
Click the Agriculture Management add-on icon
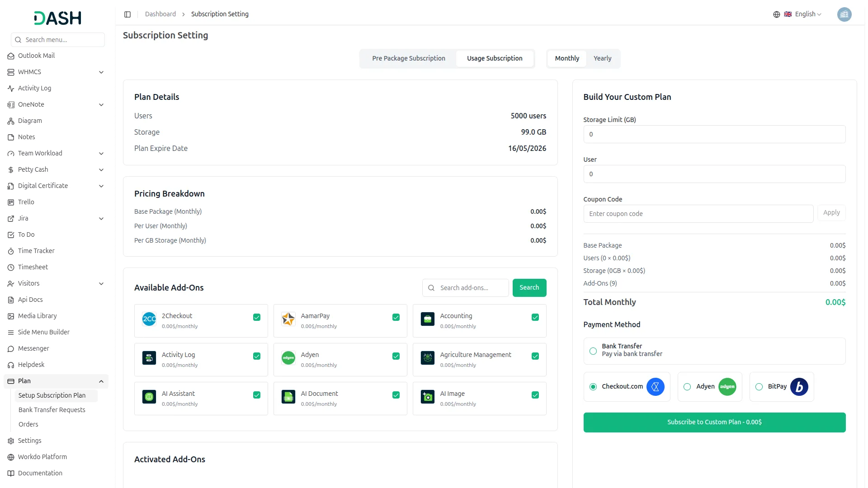[x=428, y=358]
